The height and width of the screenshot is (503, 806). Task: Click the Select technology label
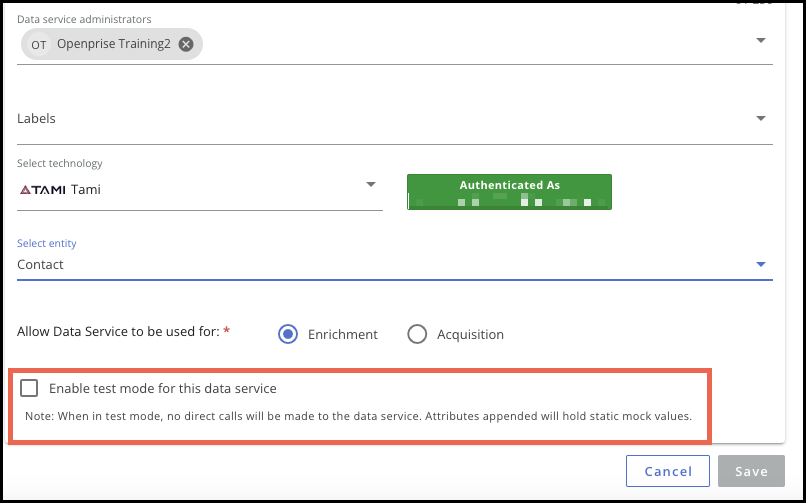[60, 163]
